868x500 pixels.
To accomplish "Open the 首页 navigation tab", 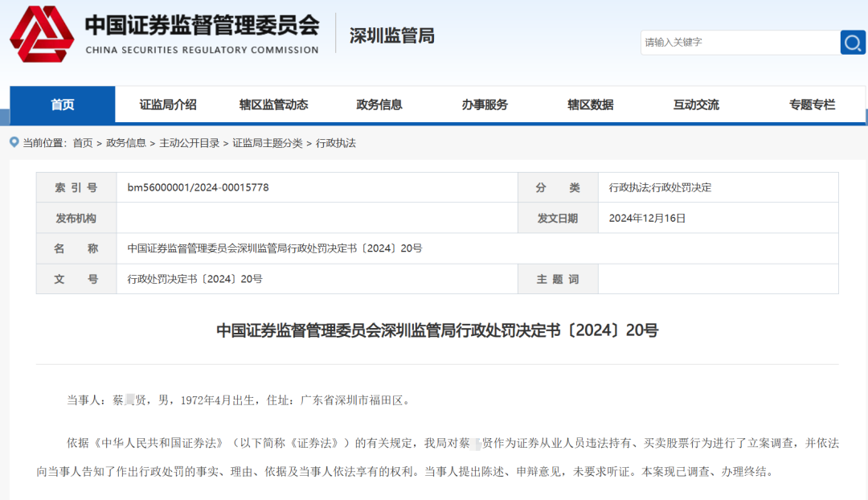I will tap(63, 105).
